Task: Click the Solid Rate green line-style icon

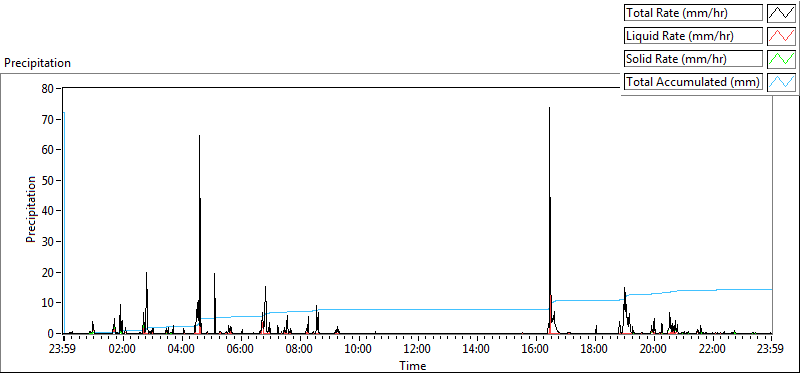Action: (782, 59)
